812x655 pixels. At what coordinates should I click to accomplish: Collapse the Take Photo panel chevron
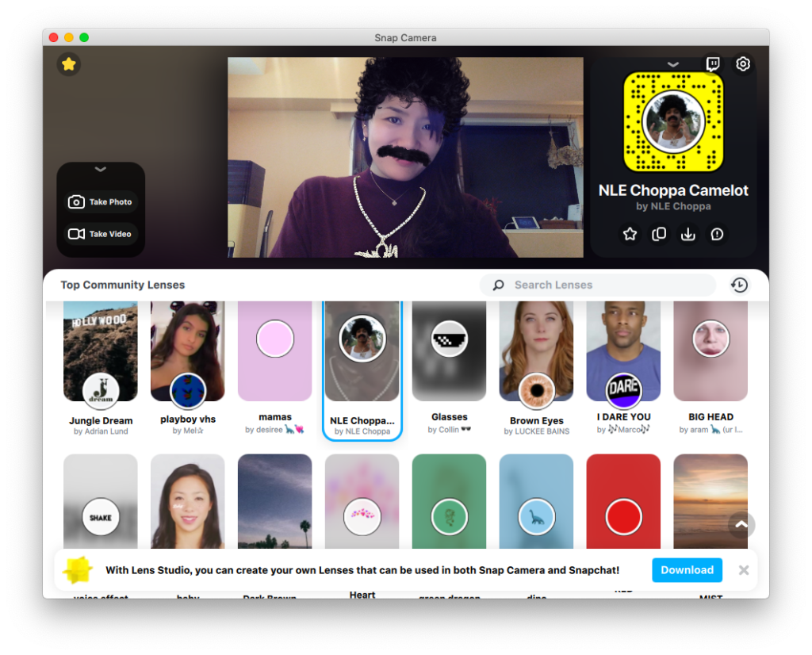[101, 170]
